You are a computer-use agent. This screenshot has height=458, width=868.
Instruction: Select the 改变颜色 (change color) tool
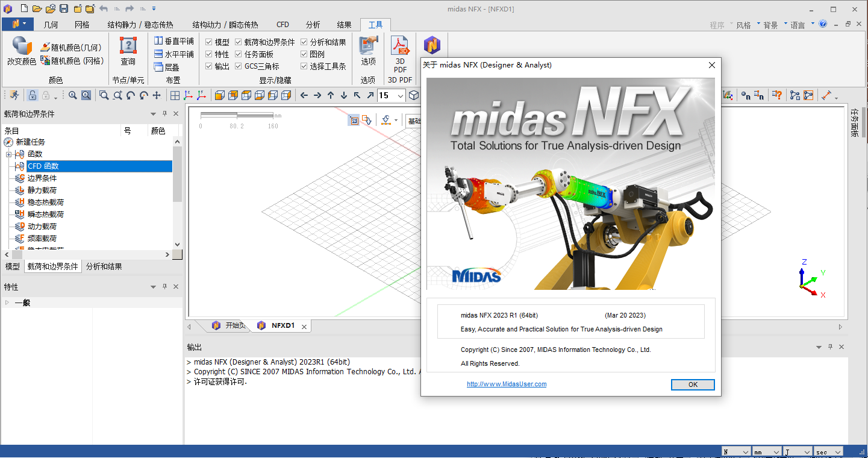22,51
